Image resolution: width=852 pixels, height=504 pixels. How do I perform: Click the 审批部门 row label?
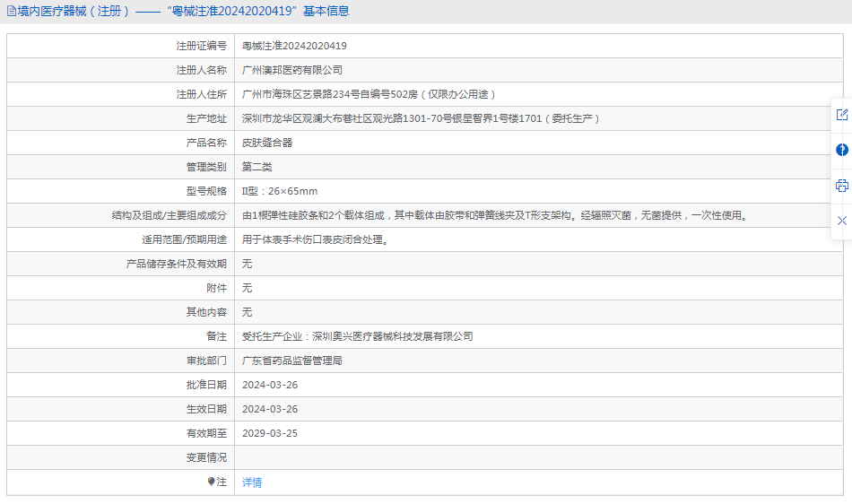click(x=206, y=361)
